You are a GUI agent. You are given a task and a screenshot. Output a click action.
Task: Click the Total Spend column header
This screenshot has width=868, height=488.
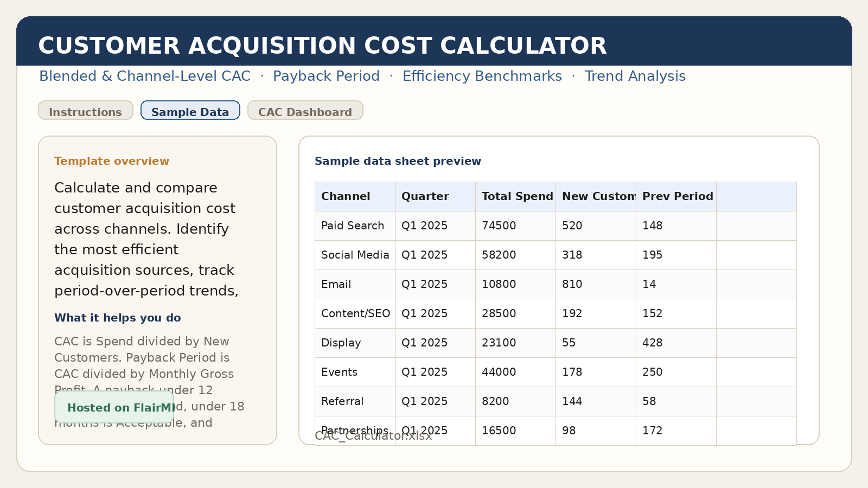(x=516, y=196)
